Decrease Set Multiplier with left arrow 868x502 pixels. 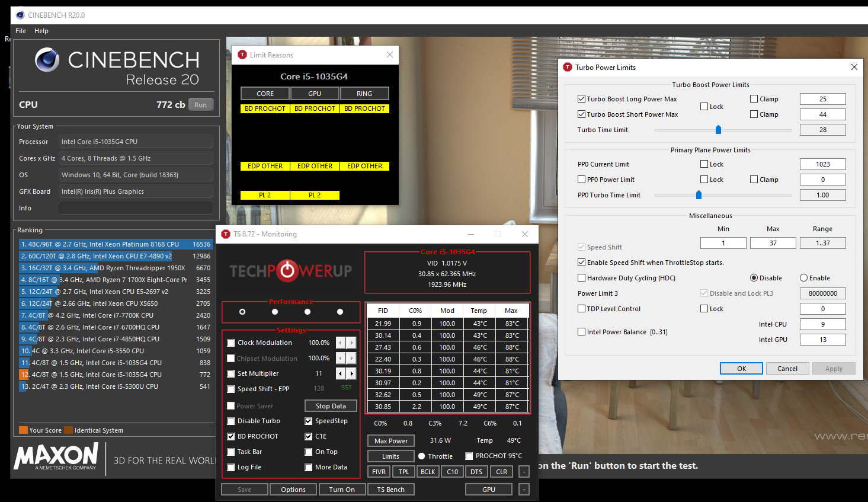tap(340, 373)
